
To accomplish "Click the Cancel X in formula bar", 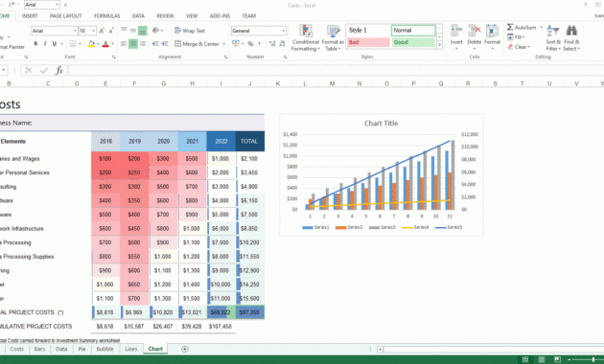I will [28, 71].
